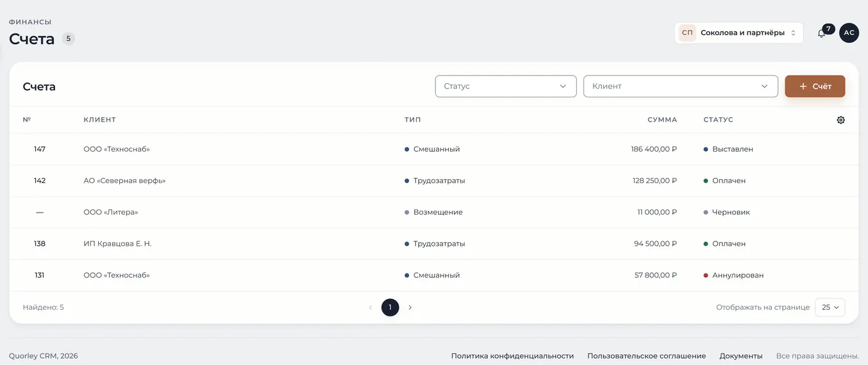Open invoice number 147

pos(40,149)
